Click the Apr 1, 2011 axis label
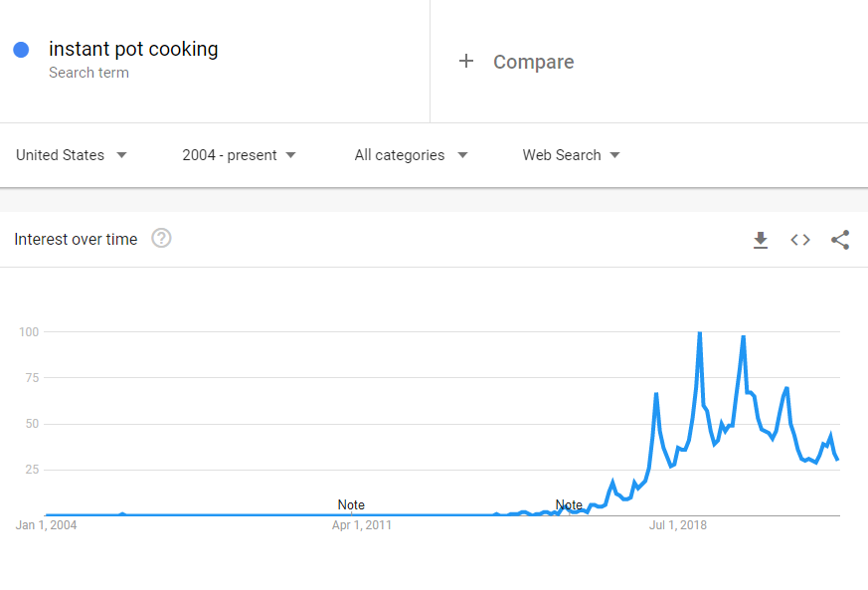Viewport: 868px width, 590px height. [362, 525]
